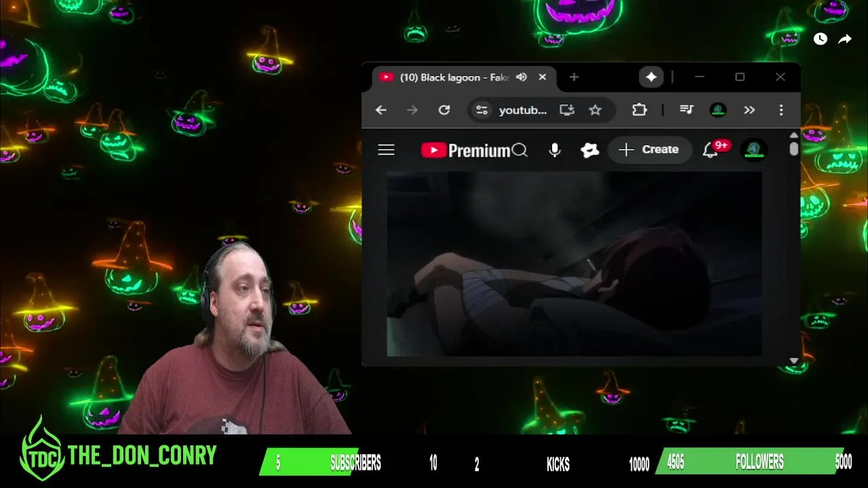
Task: Reload the YouTube page
Action: (x=444, y=110)
